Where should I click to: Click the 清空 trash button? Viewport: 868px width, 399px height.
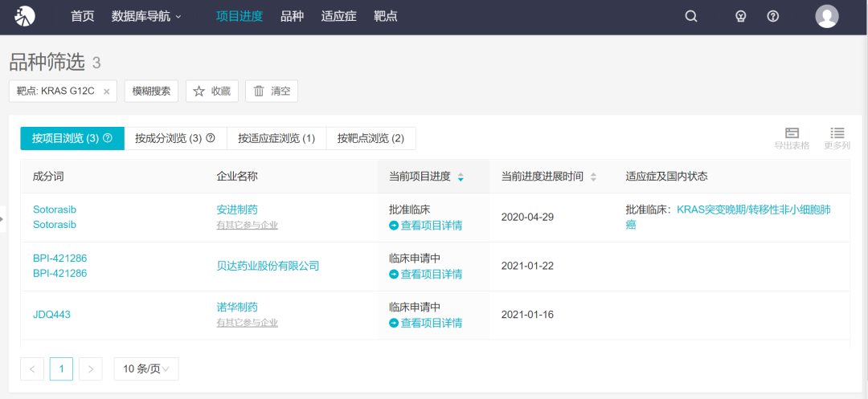(x=272, y=92)
